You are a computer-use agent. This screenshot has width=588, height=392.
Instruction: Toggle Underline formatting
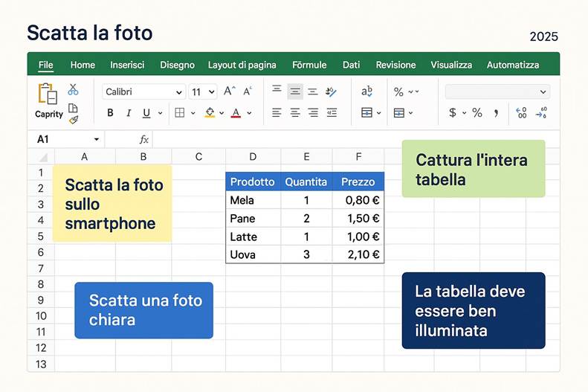click(146, 113)
